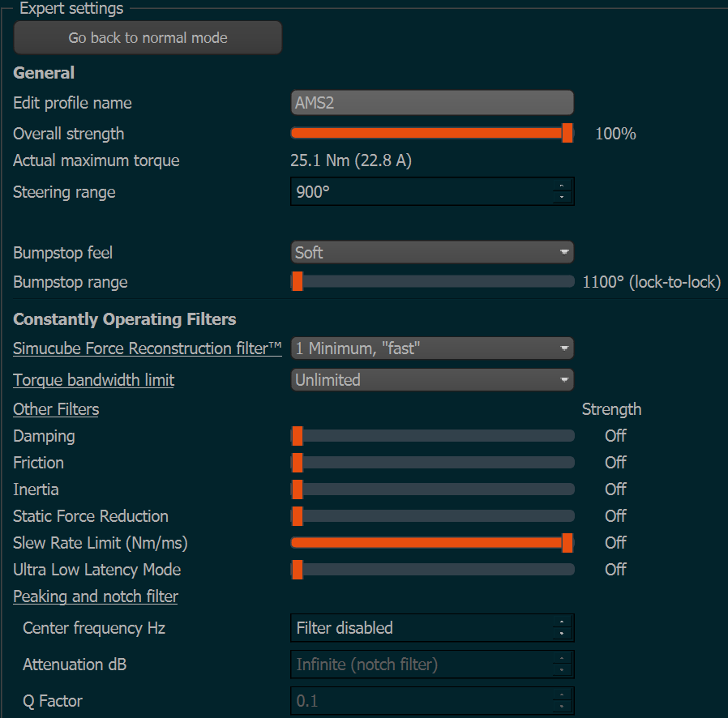
Task: Click Go back to normal mode button
Action: [148, 38]
